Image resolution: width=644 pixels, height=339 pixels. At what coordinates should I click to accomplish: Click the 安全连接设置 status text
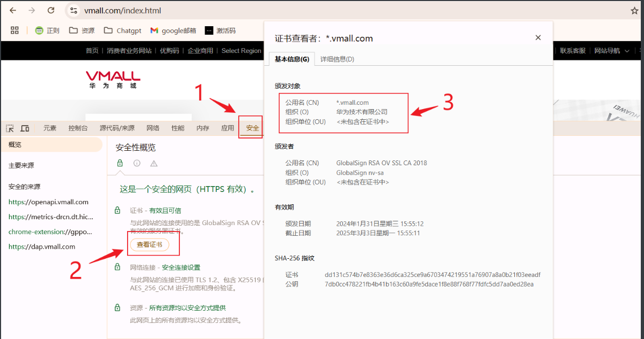tap(182, 267)
